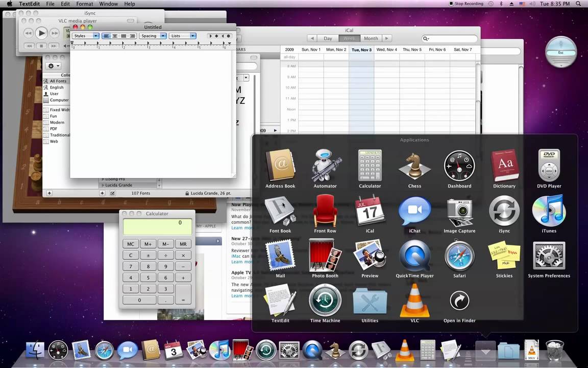This screenshot has height=368, width=588.
Task: Click the round speech feedback Esc widget
Action: pyautogui.click(x=560, y=52)
